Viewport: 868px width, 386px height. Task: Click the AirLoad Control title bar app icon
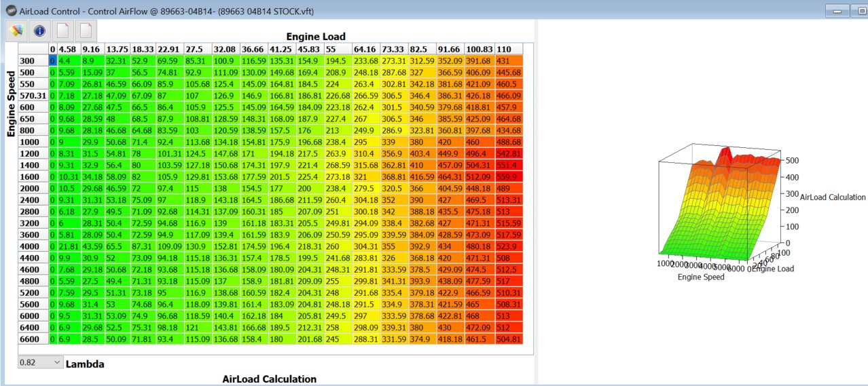(x=12, y=12)
